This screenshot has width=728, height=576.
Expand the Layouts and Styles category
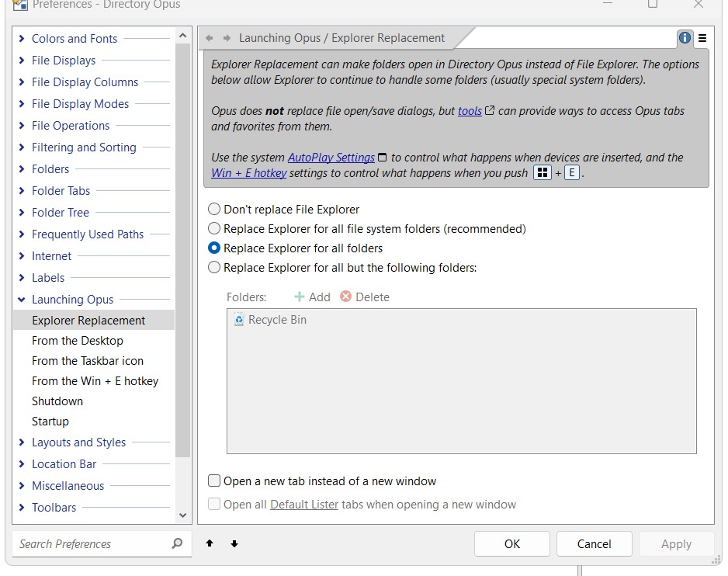22,442
